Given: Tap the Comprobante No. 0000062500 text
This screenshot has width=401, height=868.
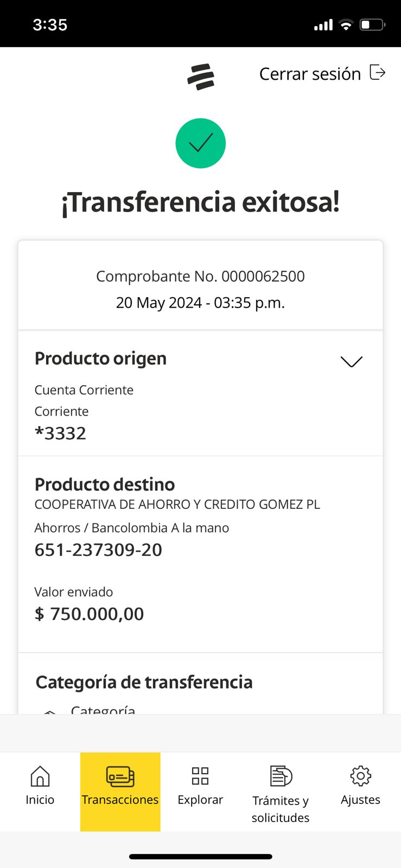Looking at the screenshot, I should click(x=200, y=276).
